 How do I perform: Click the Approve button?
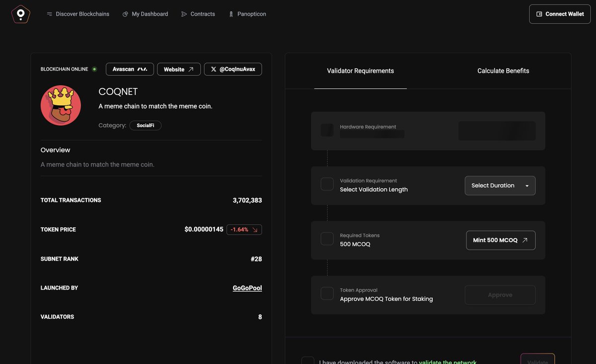point(500,295)
